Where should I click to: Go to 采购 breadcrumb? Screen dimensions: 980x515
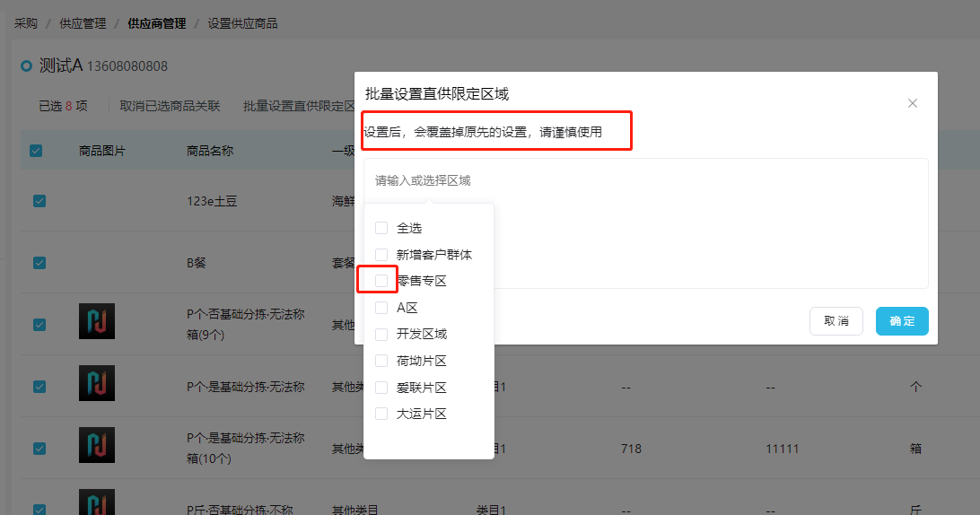(x=26, y=23)
